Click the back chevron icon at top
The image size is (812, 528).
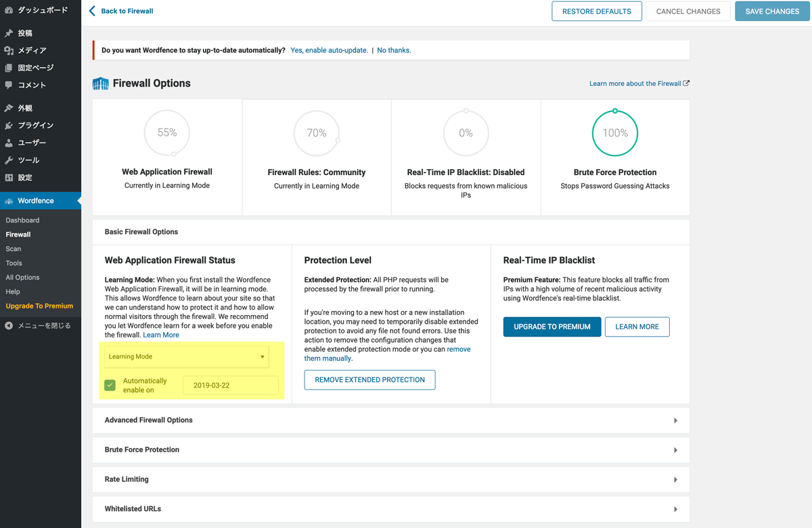click(x=92, y=11)
